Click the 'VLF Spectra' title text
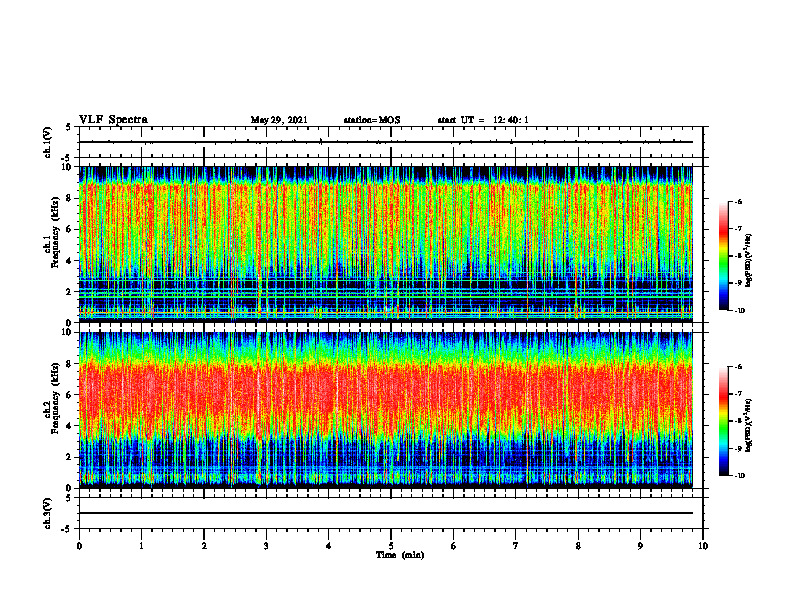This screenshot has width=792, height=612. point(113,120)
